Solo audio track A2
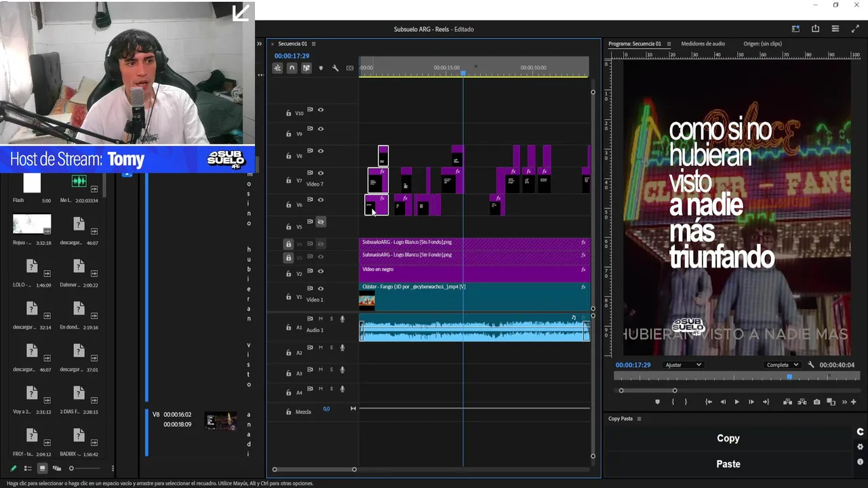The width and height of the screenshot is (868, 488). point(332,348)
